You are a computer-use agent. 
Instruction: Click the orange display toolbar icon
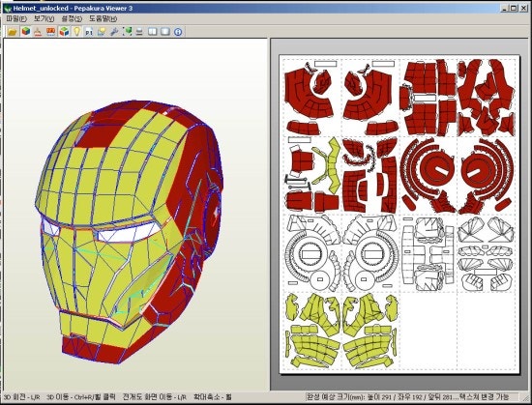(50, 32)
